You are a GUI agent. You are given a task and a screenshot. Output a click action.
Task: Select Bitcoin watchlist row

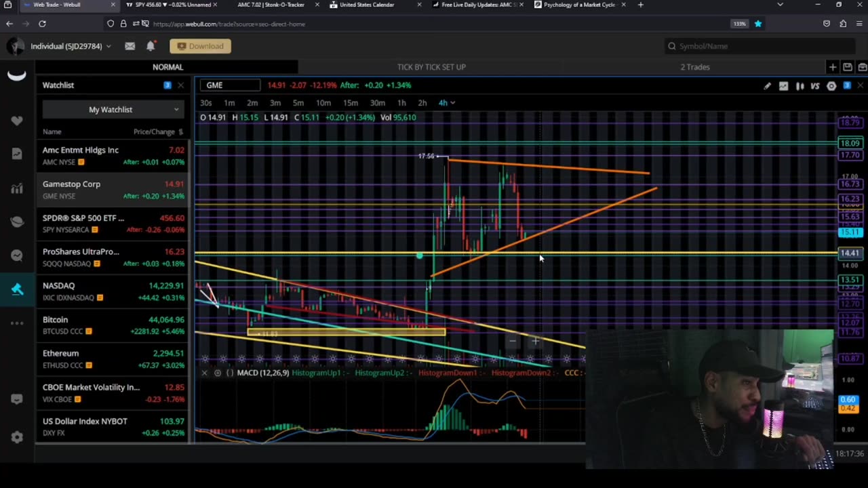(113, 325)
